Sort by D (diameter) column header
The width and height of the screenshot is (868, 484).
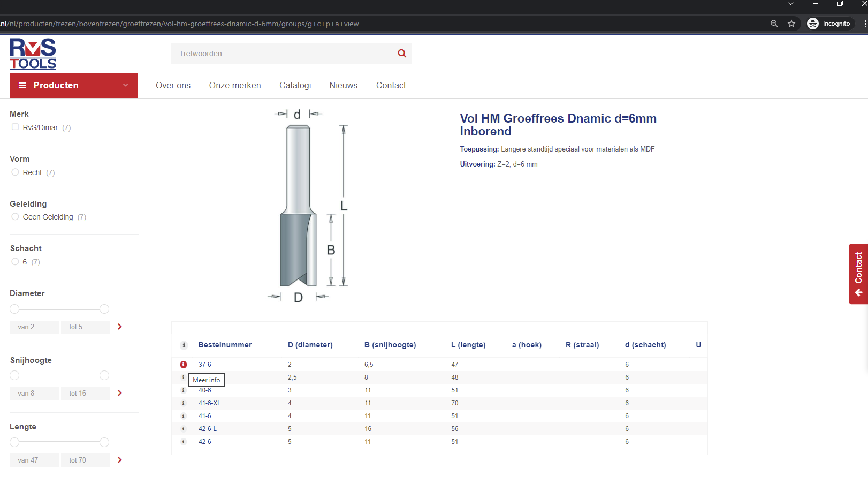(310, 345)
